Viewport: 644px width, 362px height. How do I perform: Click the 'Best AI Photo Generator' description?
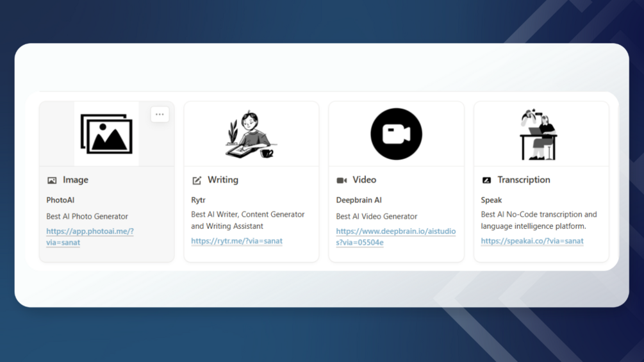click(x=87, y=217)
